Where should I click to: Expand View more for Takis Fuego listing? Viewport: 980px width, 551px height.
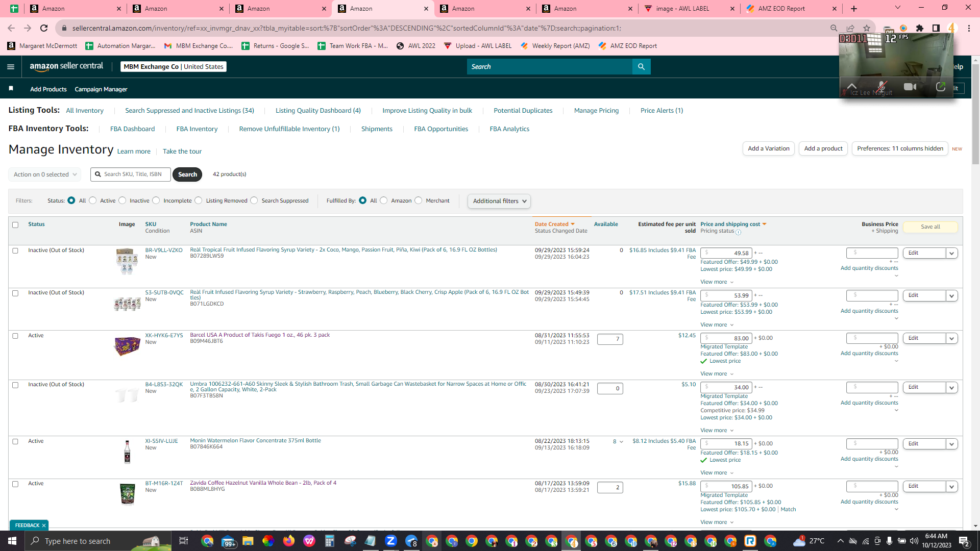click(717, 374)
